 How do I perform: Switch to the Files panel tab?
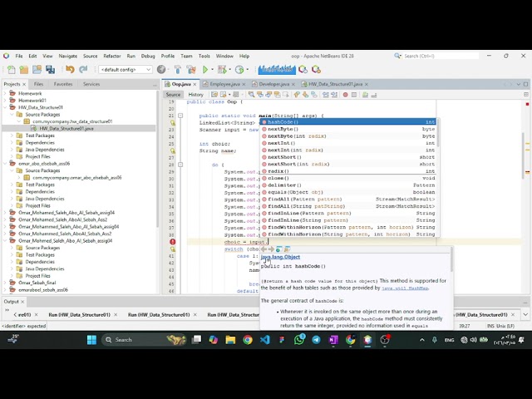coord(38,84)
